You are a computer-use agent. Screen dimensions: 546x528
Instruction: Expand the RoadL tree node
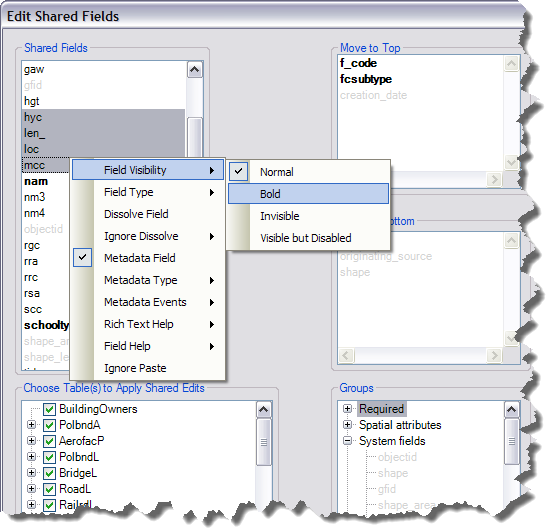[x=31, y=489]
